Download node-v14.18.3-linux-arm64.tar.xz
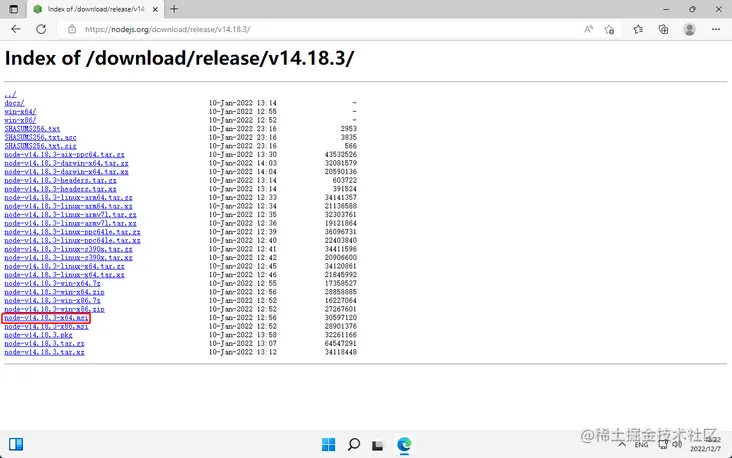The width and height of the screenshot is (732, 458). click(x=68, y=206)
